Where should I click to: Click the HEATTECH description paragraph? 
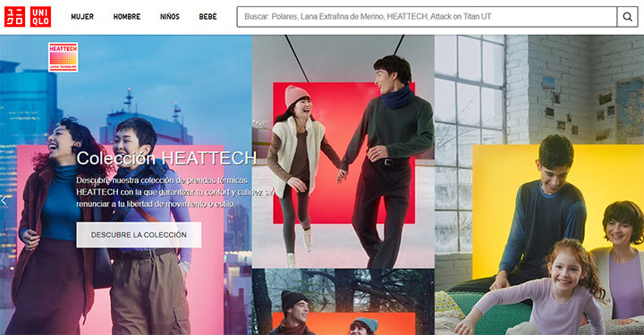[176, 192]
